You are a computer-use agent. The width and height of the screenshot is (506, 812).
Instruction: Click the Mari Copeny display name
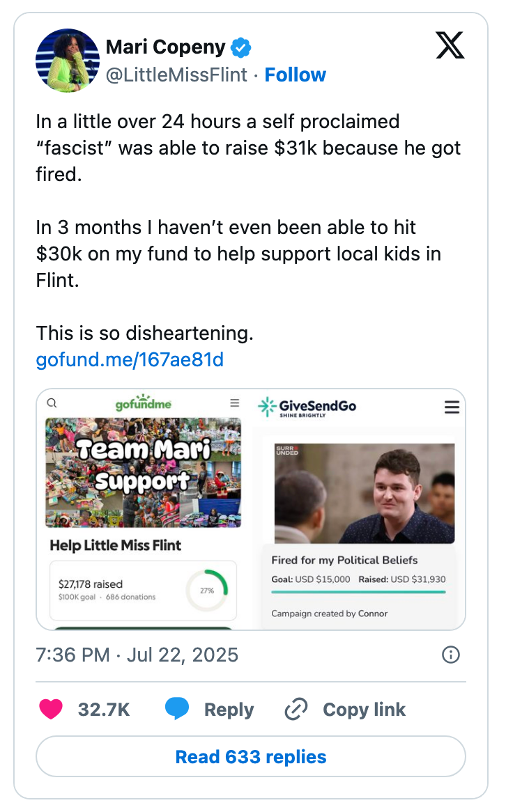pos(165,47)
